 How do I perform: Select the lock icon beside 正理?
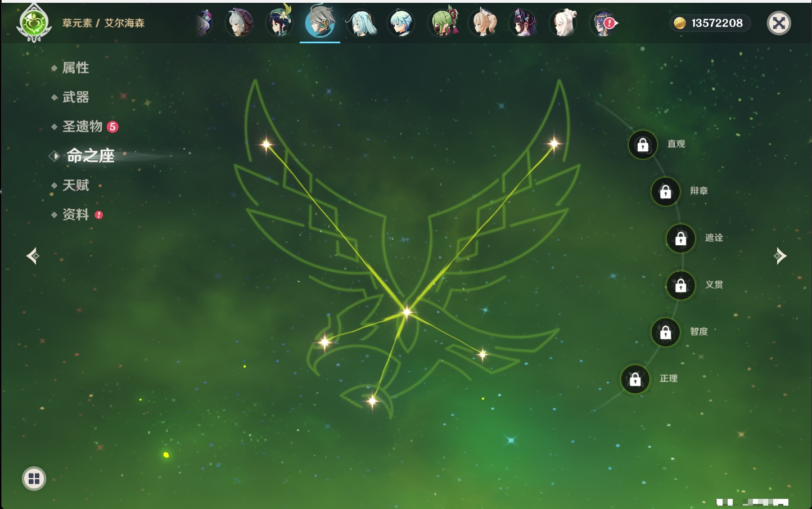tap(635, 379)
